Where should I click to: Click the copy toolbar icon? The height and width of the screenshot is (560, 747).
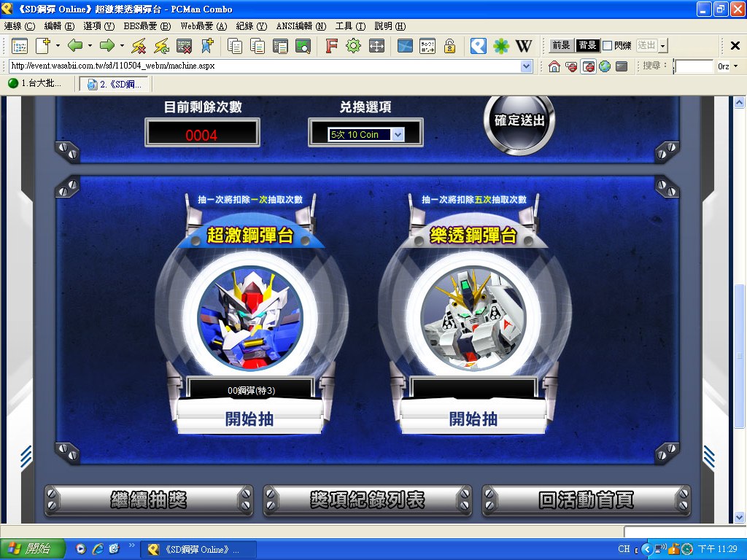235,46
